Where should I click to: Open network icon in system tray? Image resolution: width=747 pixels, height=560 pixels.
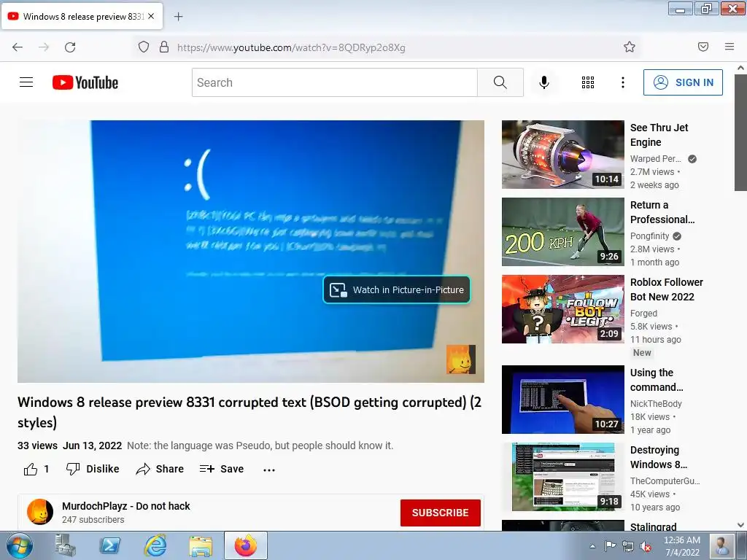coord(628,546)
